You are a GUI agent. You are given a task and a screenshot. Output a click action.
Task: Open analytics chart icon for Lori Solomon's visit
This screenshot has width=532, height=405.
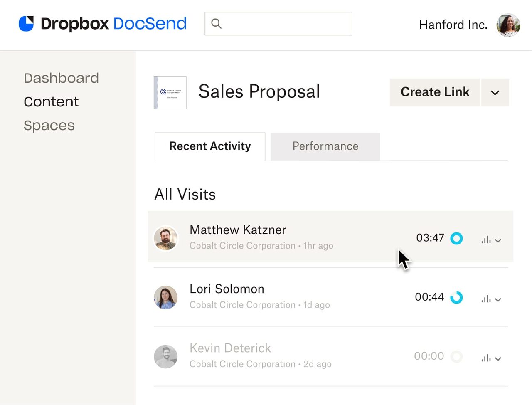[486, 298]
